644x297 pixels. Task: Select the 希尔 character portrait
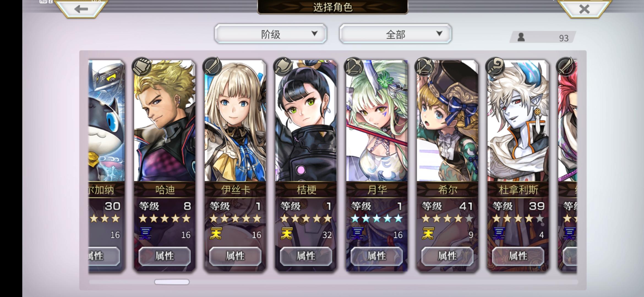click(447, 121)
